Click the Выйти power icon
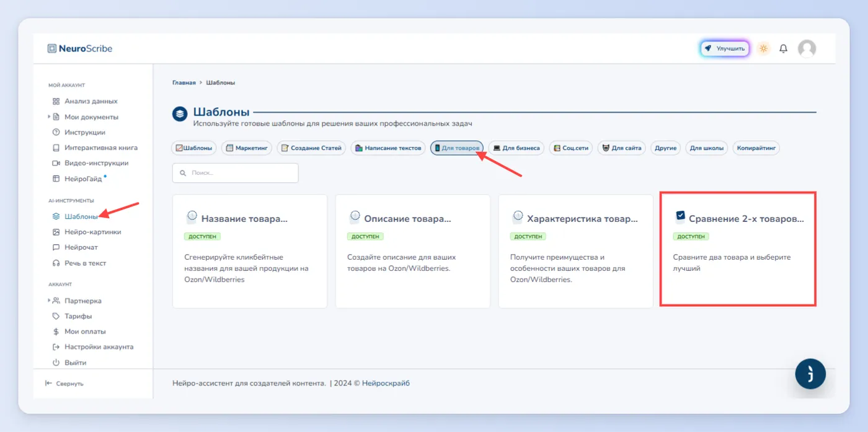868x432 pixels. 56,363
